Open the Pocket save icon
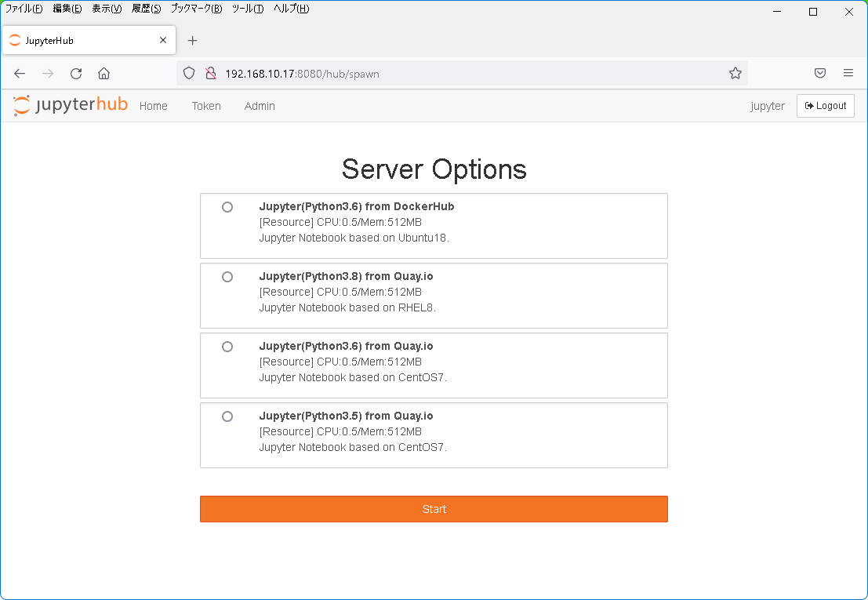The width and height of the screenshot is (868, 600). pyautogui.click(x=820, y=73)
